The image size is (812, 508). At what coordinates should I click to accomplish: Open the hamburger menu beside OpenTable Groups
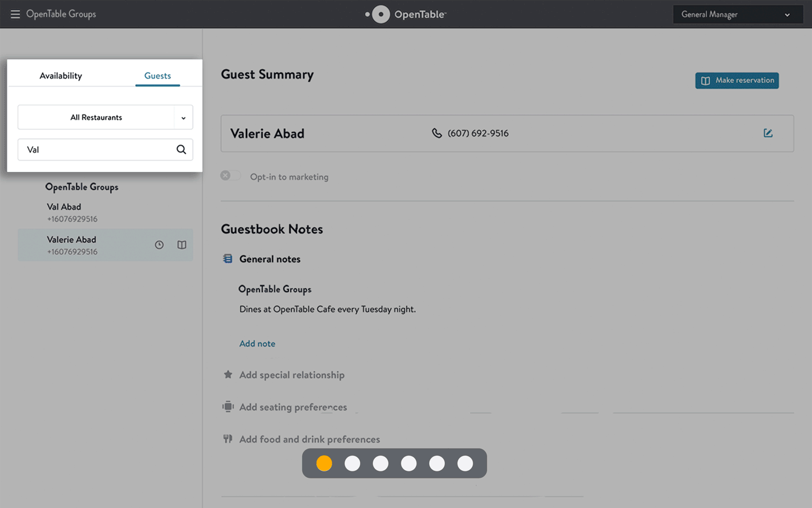(x=15, y=14)
